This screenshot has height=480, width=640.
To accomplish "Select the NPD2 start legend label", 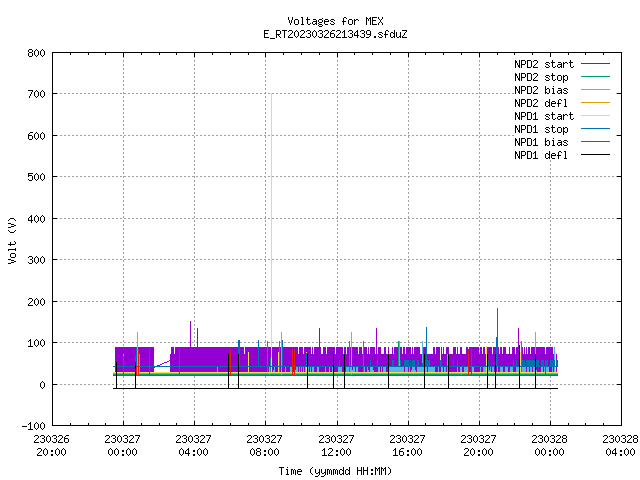I will 544,64.
